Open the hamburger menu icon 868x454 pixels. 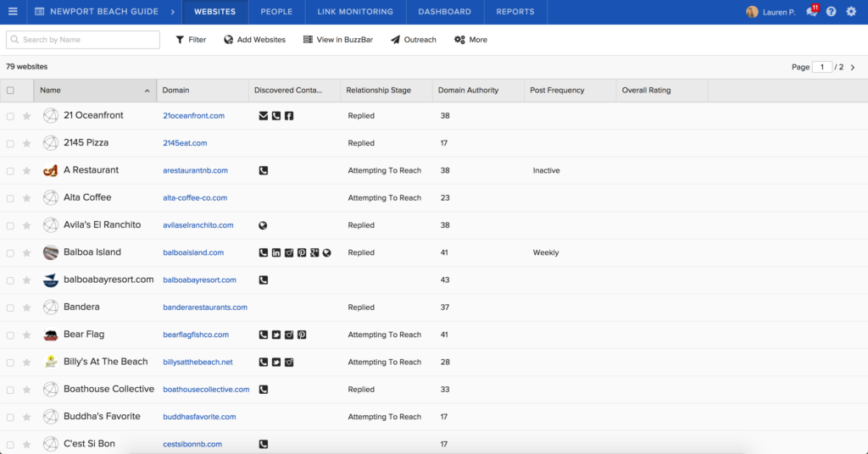[13, 12]
